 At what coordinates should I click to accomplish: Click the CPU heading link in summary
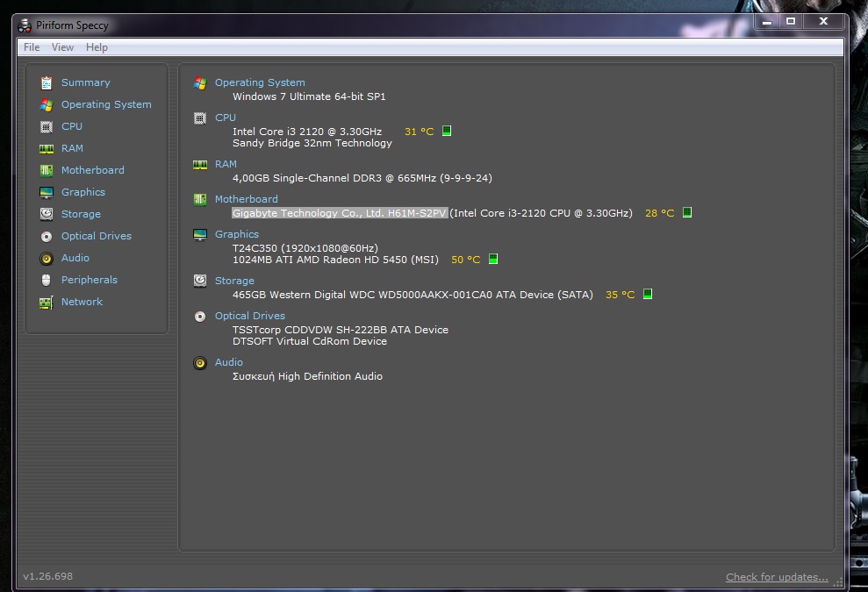[226, 118]
